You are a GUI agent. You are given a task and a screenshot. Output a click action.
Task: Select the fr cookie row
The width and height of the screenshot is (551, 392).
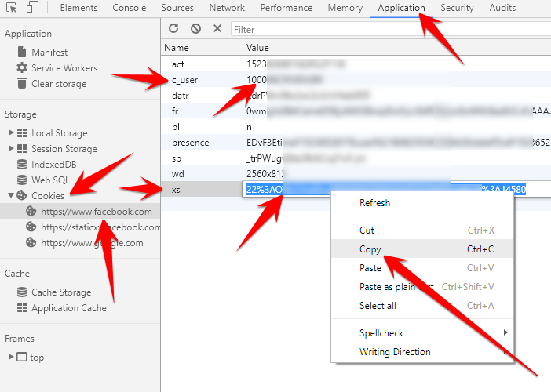tap(356, 111)
